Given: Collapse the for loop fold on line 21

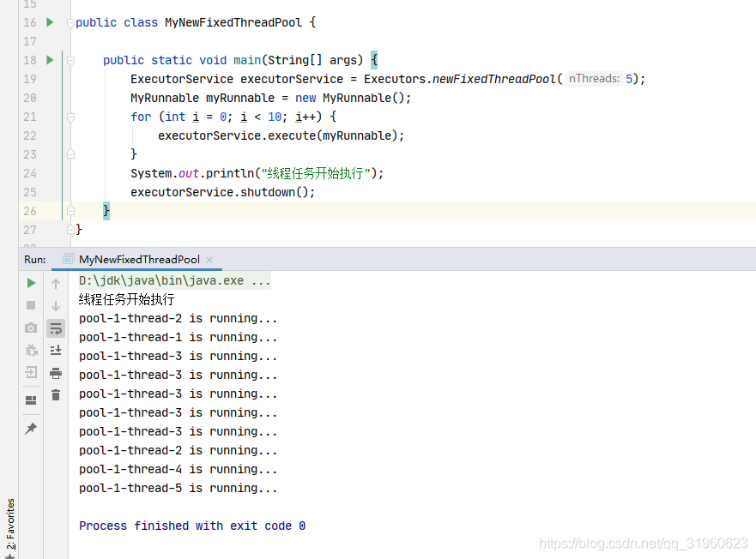Looking at the screenshot, I should coord(71,117).
